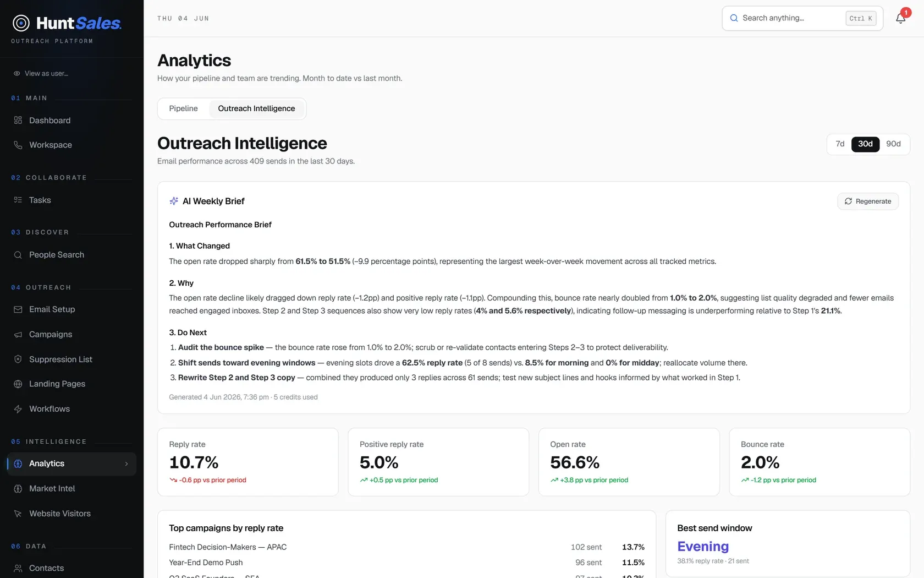Image resolution: width=924 pixels, height=578 pixels.
Task: Click the Campaigns megaphone icon
Action: point(18,334)
